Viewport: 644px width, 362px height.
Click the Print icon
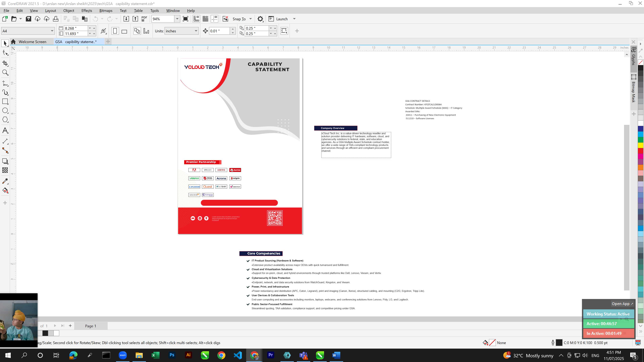56,19
